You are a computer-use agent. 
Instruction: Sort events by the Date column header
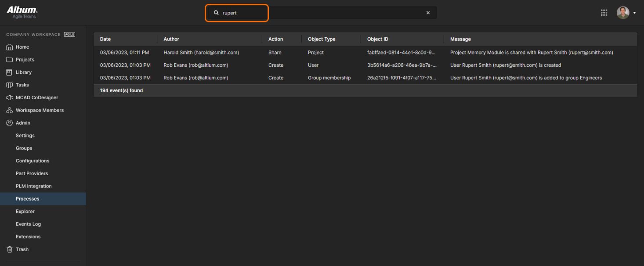pyautogui.click(x=105, y=39)
